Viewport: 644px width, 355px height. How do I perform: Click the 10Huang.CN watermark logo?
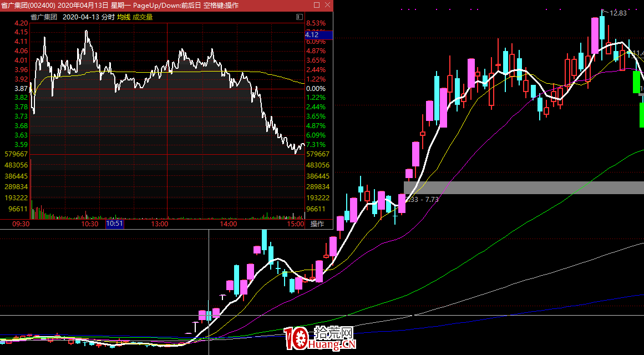(320, 339)
